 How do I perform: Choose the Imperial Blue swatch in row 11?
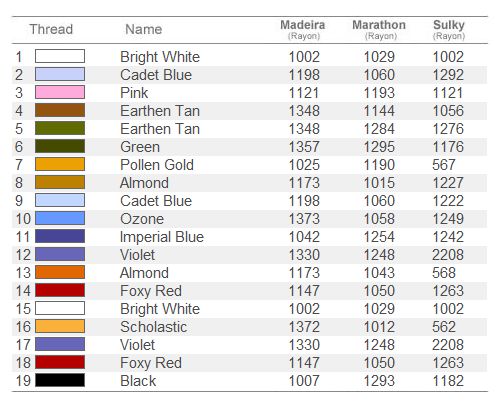coord(60,236)
